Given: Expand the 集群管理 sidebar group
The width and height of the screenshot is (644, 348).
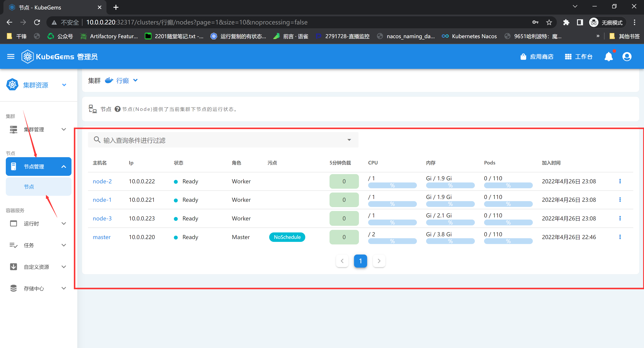Looking at the screenshot, I should (38, 130).
